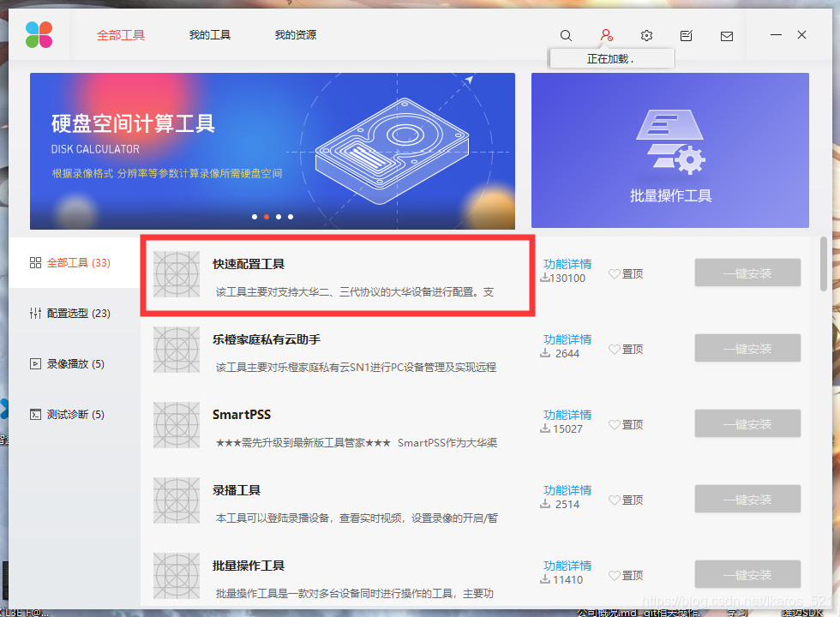This screenshot has width=840, height=617.
Task: Click 乐橙家庭私有云助手 placeholder thumbnail
Action: click(177, 350)
